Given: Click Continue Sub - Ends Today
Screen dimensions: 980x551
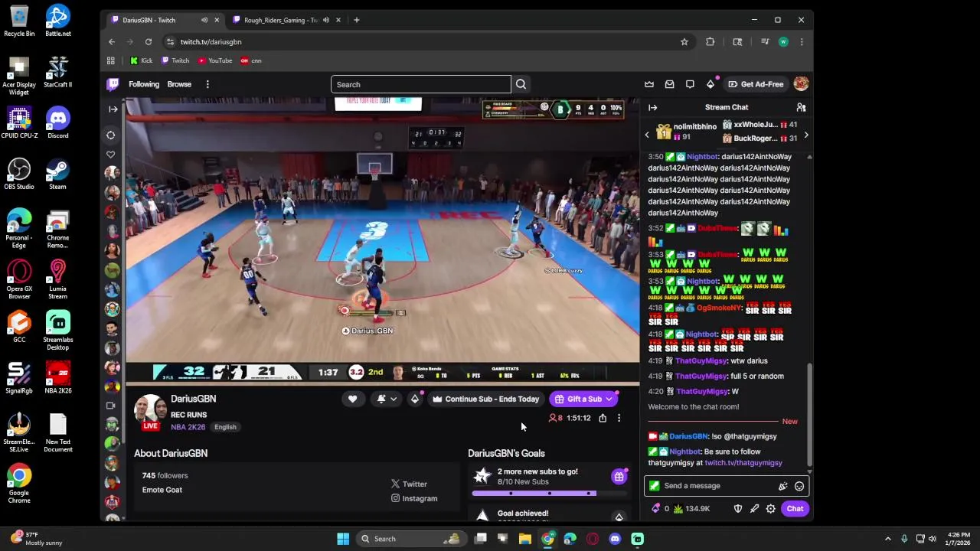Looking at the screenshot, I should 485,399.
